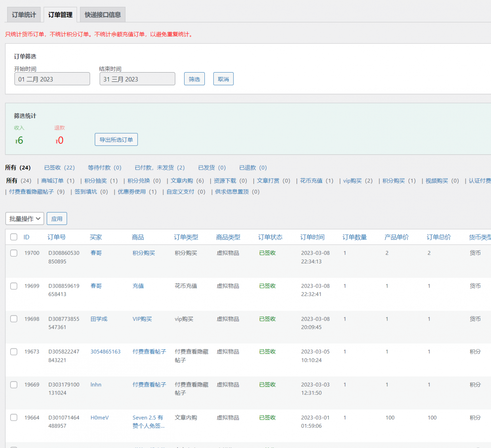Image resolution: width=491 pixels, height=448 pixels.
Task: Click 导出所选订单 button
Action: [116, 140]
